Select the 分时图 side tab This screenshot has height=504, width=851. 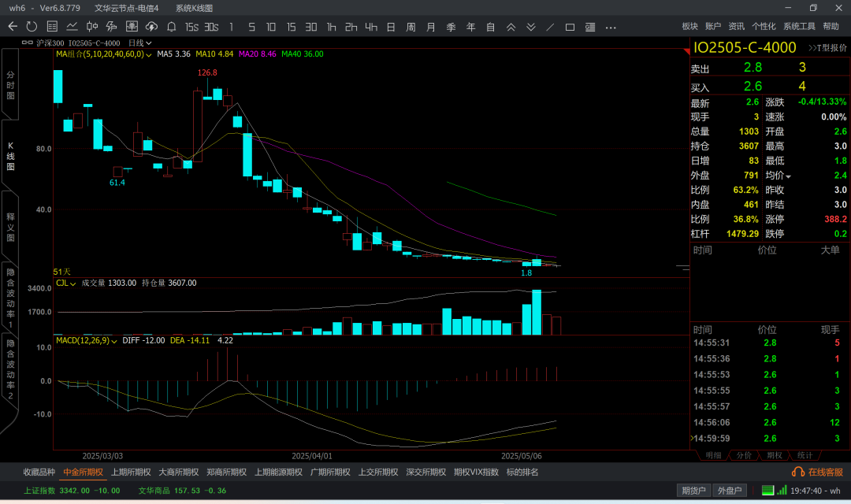[10, 84]
